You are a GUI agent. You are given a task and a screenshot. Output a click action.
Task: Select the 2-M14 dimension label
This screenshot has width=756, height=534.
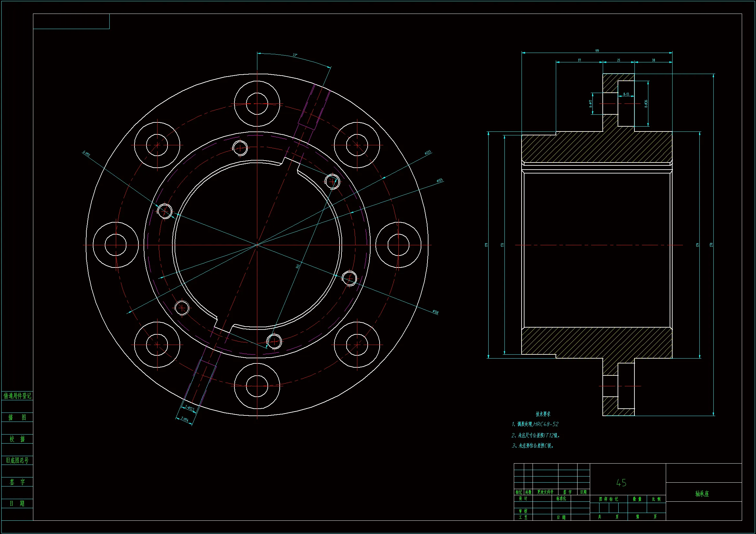(184, 420)
